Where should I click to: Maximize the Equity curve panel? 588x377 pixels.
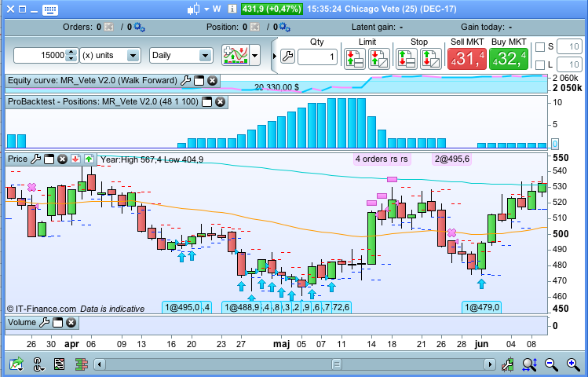[x=199, y=80]
